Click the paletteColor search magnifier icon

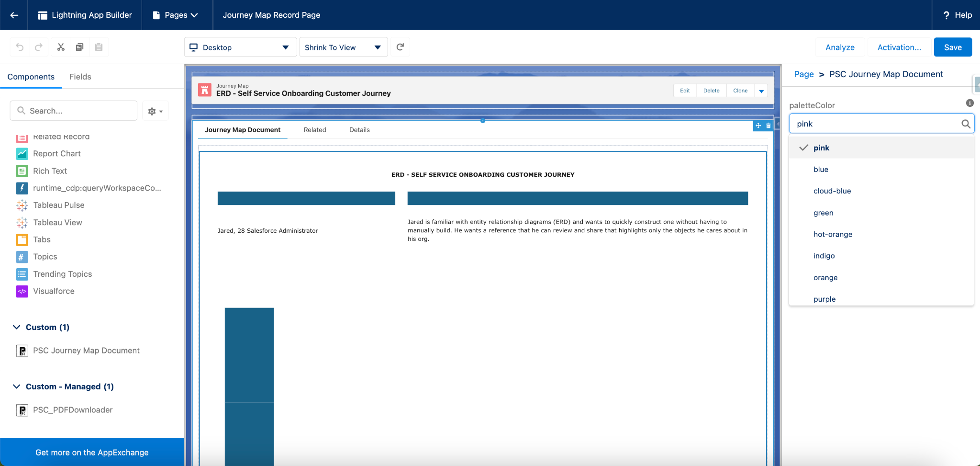coord(966,124)
